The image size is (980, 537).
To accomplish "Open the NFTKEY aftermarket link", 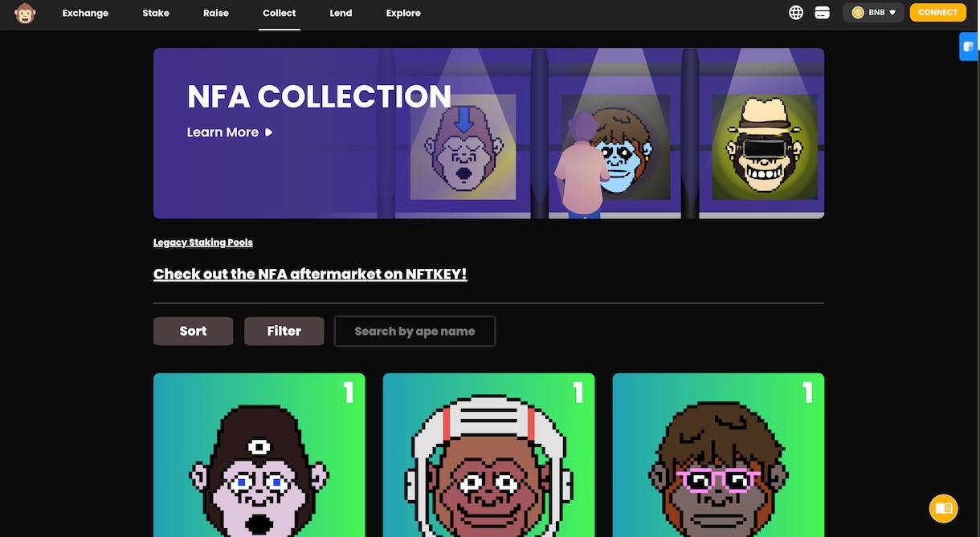I will pyautogui.click(x=310, y=275).
